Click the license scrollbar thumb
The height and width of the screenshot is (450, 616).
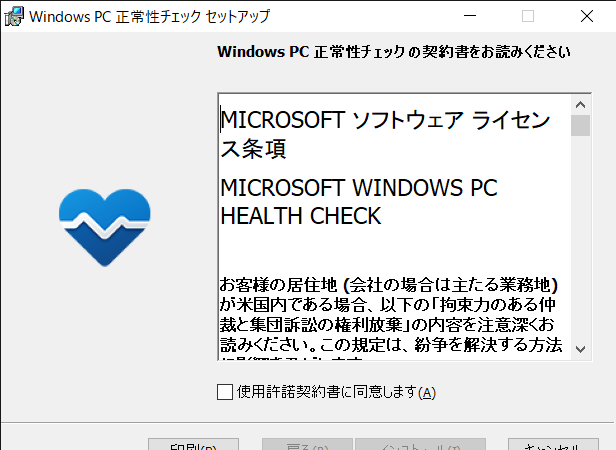tap(580, 125)
